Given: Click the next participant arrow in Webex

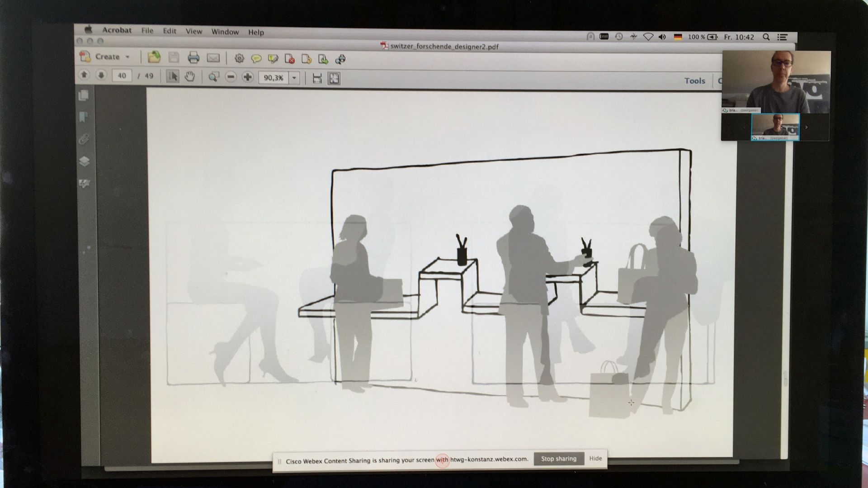Looking at the screenshot, I should pyautogui.click(x=807, y=128).
